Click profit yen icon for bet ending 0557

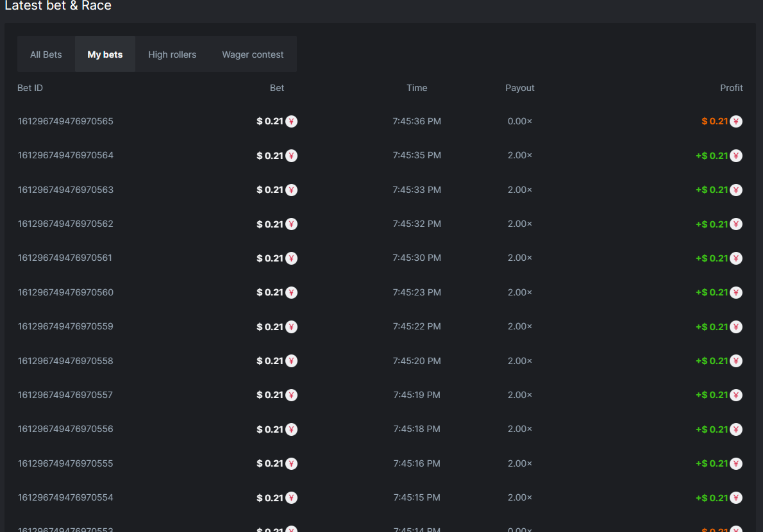(x=736, y=395)
